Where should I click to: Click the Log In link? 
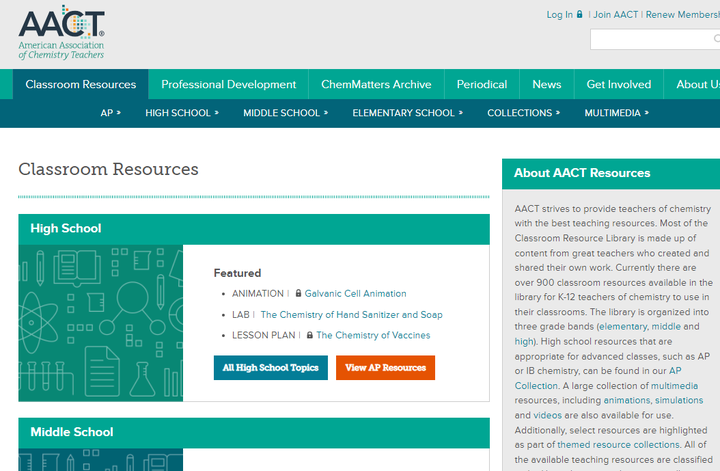(x=559, y=15)
